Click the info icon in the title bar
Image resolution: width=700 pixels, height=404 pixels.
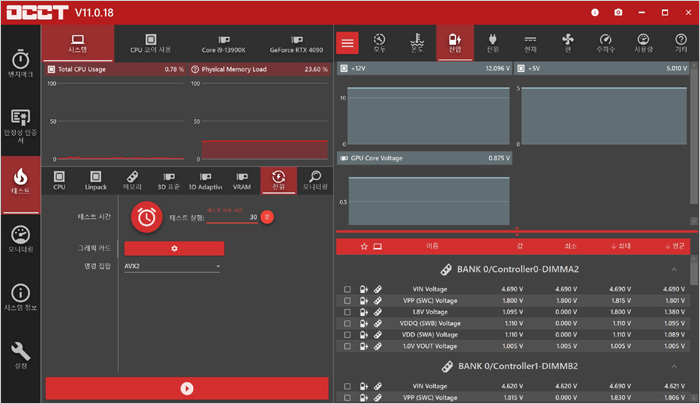click(595, 12)
